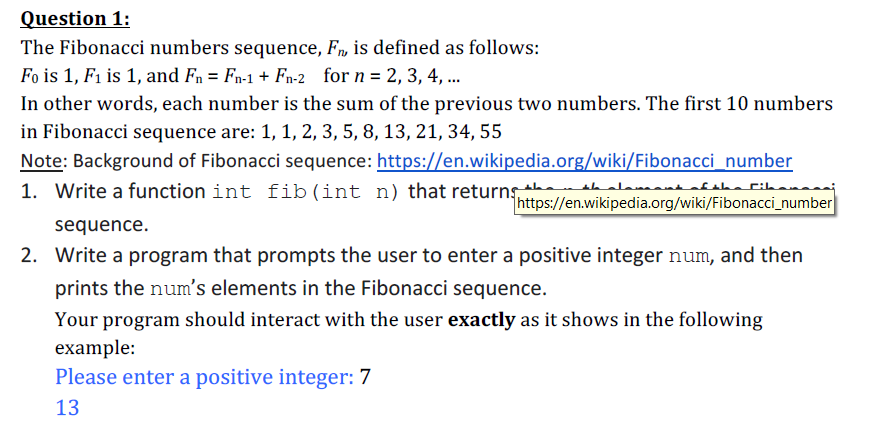Click the bold word "exactly"
Screen dimensions: 872x439
pyautogui.click(x=482, y=320)
